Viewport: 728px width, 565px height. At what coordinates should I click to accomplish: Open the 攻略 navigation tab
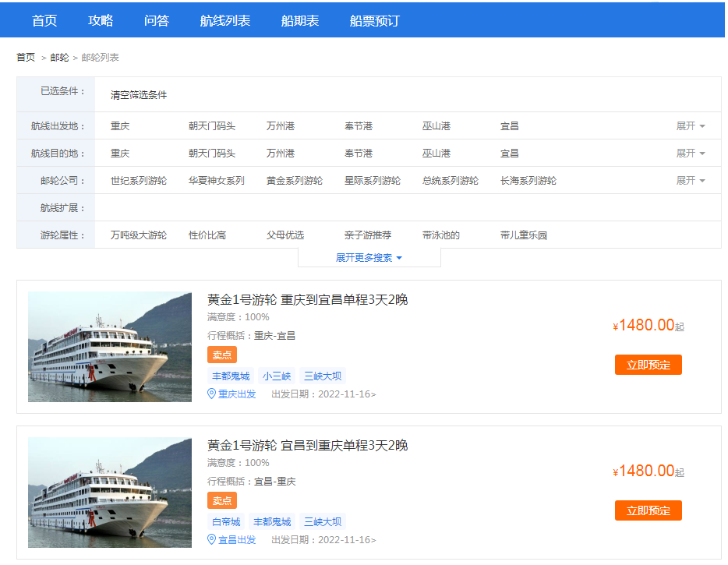(101, 21)
